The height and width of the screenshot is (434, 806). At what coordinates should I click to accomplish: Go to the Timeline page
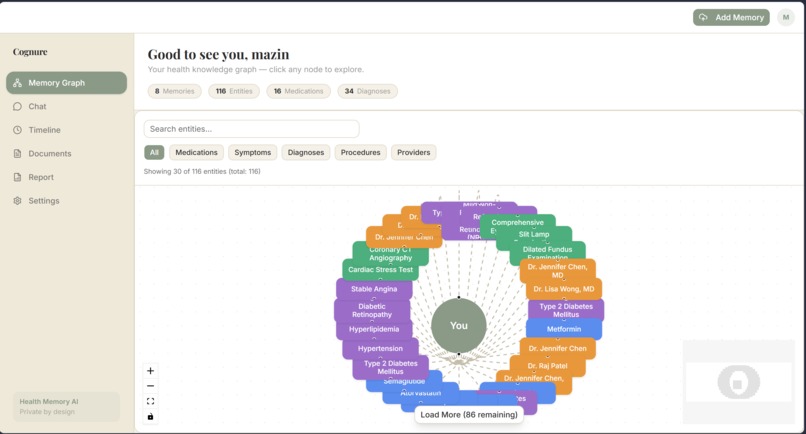(66, 130)
